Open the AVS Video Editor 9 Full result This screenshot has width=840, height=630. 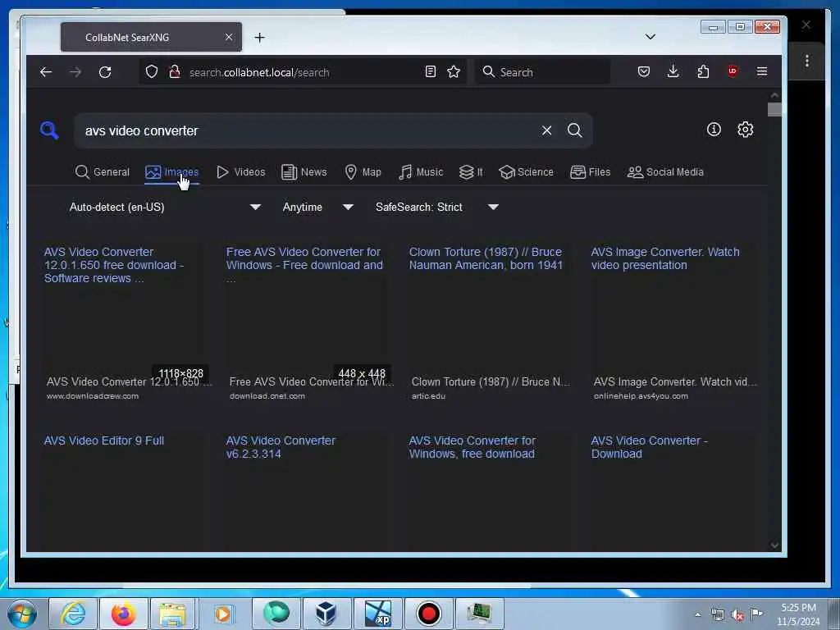104,441
